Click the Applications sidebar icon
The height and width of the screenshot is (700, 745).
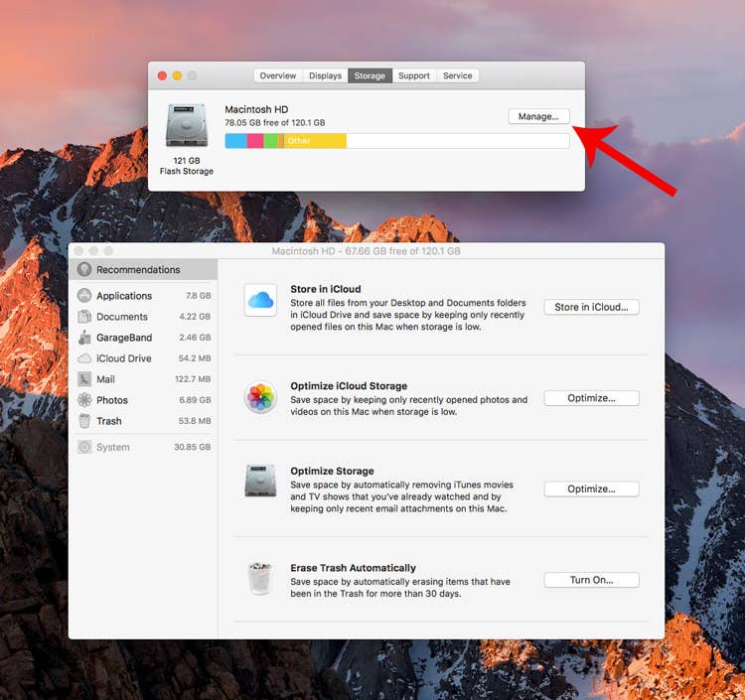(84, 295)
